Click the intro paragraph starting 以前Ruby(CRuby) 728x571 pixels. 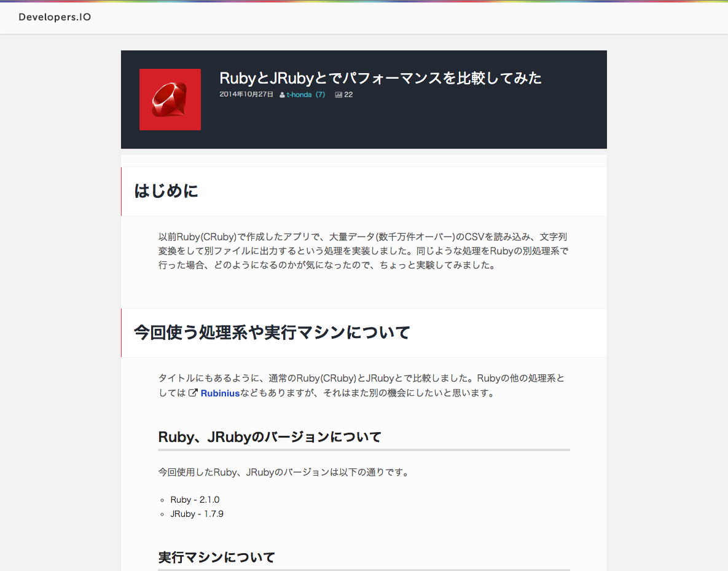(364, 251)
